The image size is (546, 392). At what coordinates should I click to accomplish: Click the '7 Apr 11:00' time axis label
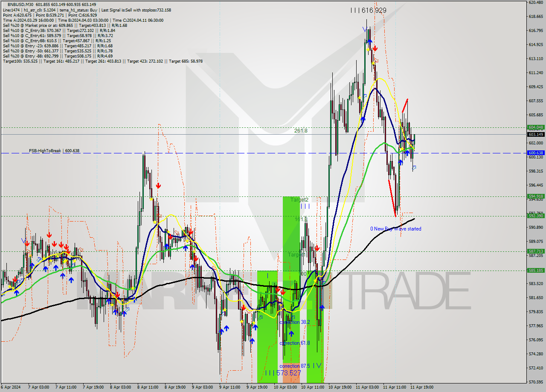pos(66,387)
